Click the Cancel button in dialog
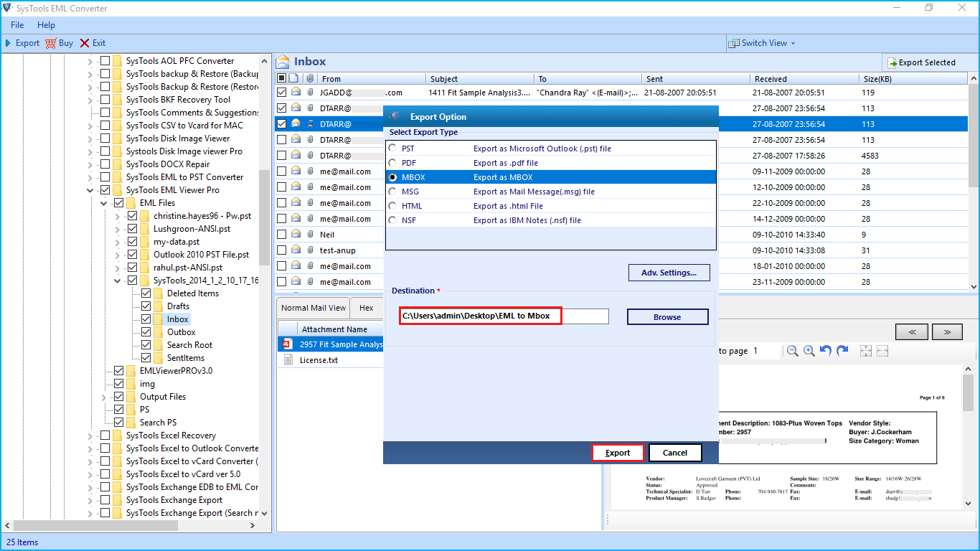Screen dimensions: 980x551 [675, 453]
